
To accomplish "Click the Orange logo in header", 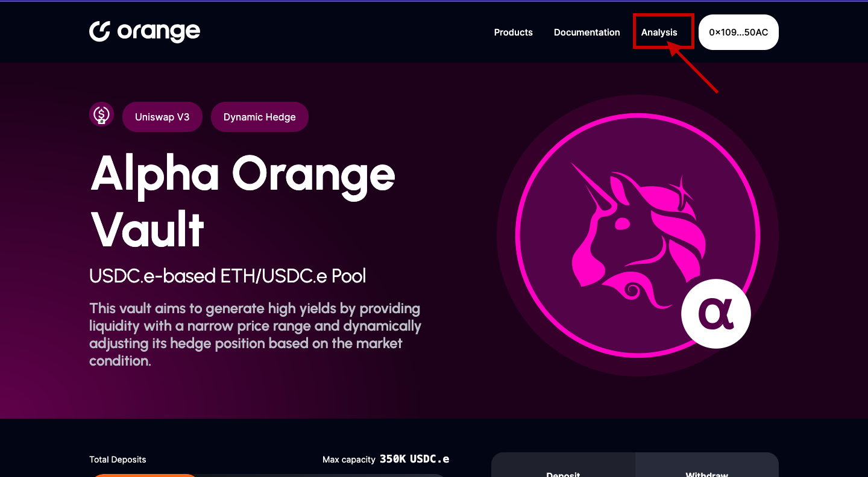I will (x=145, y=32).
